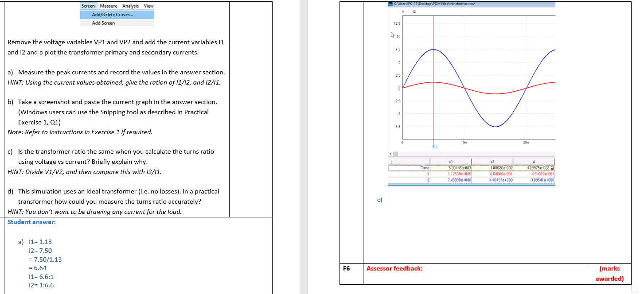644x294 pixels.
Task: Select the Time row in the cursor table
Action: tap(425, 168)
